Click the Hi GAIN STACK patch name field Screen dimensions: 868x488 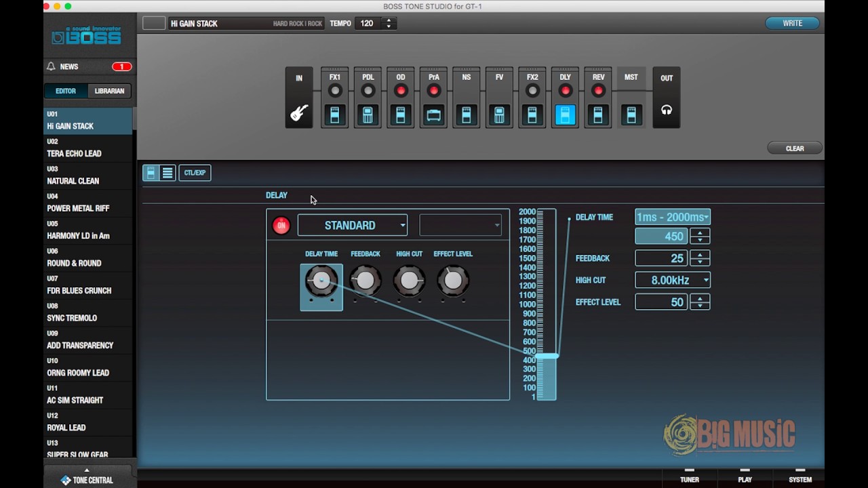click(246, 23)
